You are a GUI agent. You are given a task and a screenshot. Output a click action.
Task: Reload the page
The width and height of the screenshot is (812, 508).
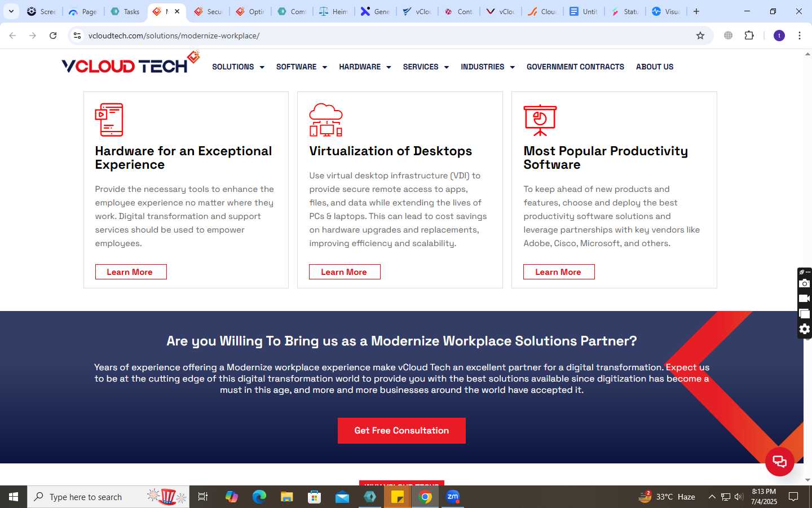click(x=53, y=36)
